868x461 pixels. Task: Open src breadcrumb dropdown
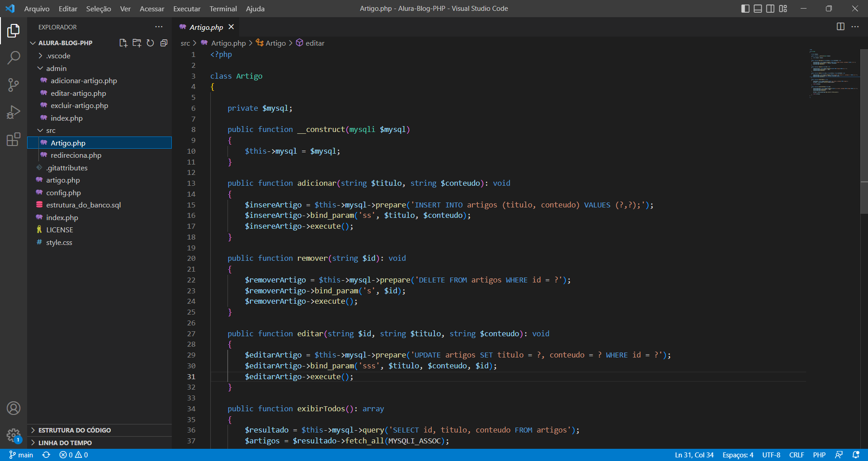(x=185, y=43)
